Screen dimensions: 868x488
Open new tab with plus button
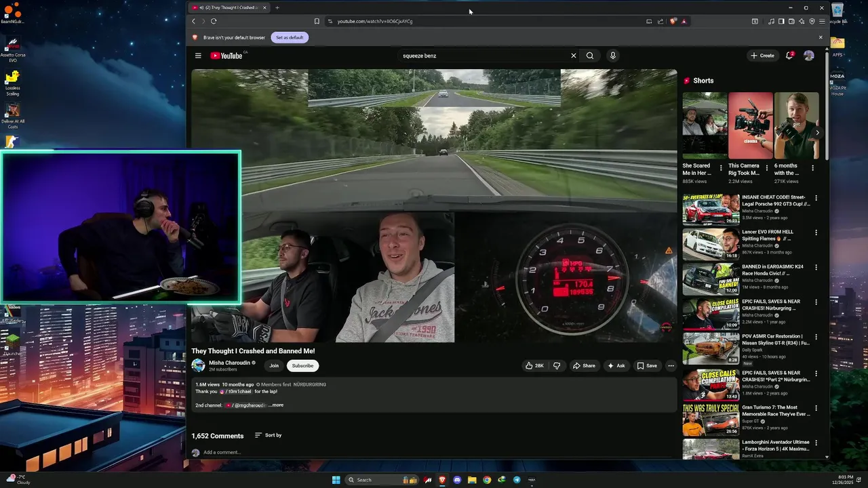[x=277, y=7]
